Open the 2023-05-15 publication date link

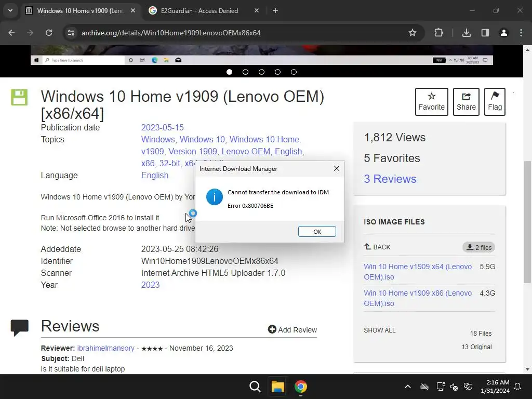pyautogui.click(x=162, y=128)
